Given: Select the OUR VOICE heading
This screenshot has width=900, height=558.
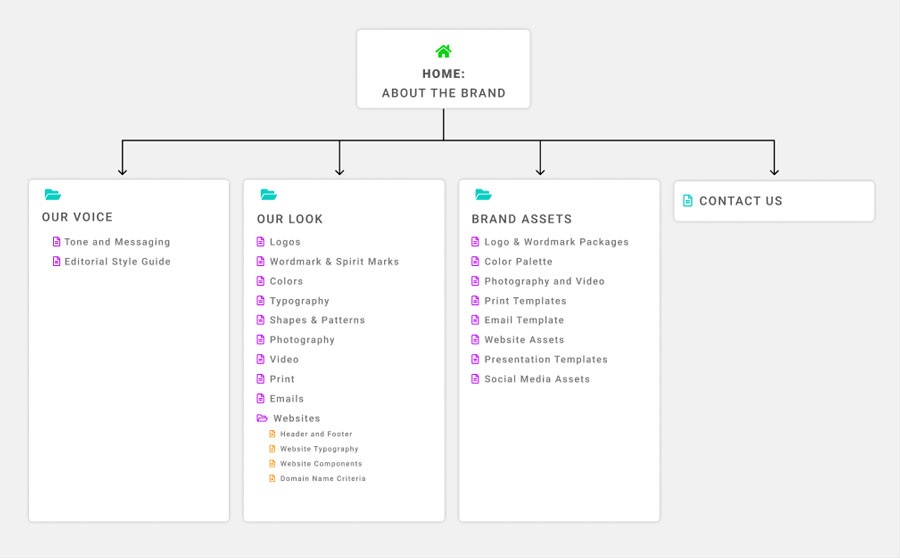Looking at the screenshot, I should [77, 217].
